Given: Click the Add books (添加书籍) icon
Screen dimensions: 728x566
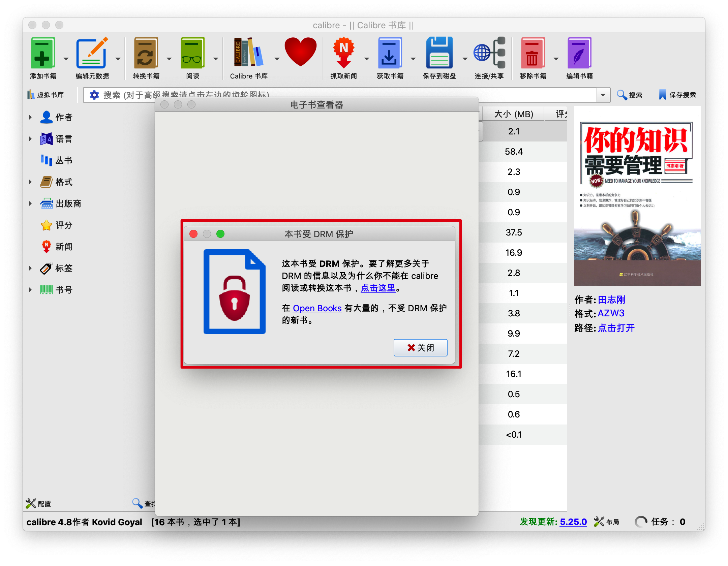Looking at the screenshot, I should 43,53.
